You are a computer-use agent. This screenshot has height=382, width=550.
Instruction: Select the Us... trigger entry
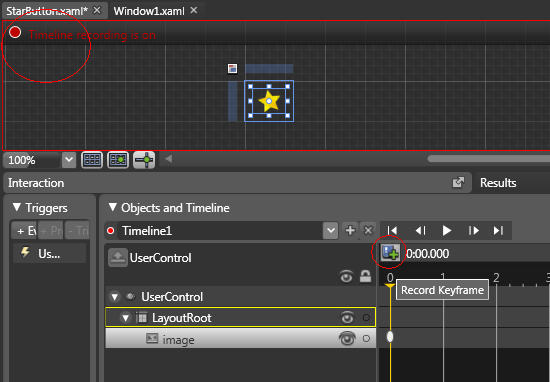pos(49,253)
